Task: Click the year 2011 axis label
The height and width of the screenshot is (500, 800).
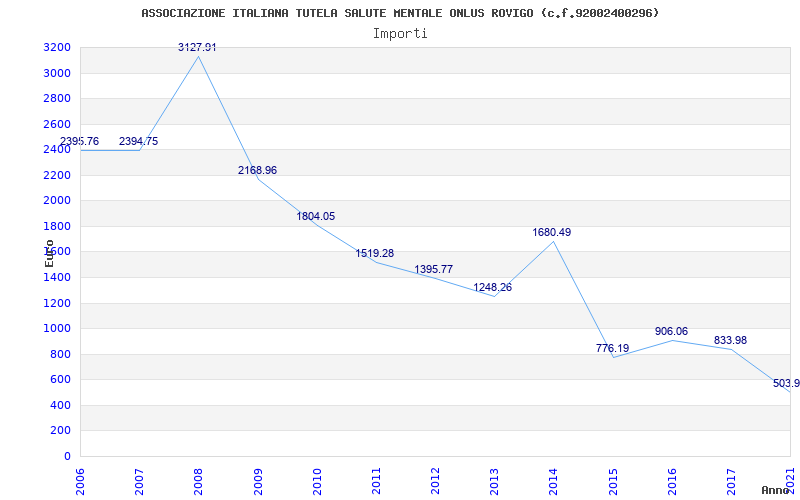Action: (376, 482)
